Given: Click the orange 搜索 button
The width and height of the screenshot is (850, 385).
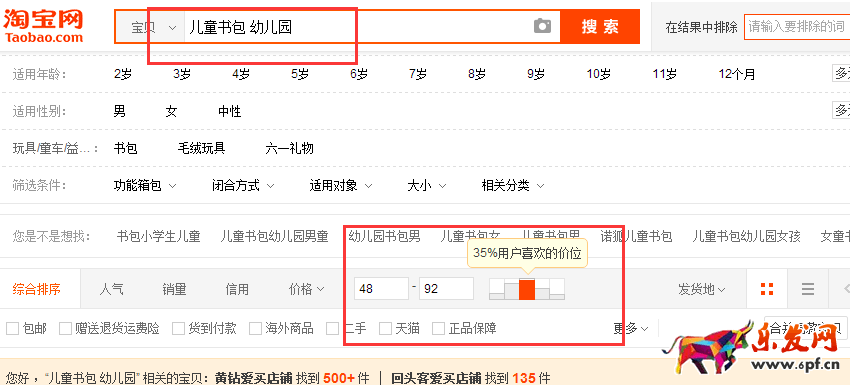Looking at the screenshot, I should (600, 26).
